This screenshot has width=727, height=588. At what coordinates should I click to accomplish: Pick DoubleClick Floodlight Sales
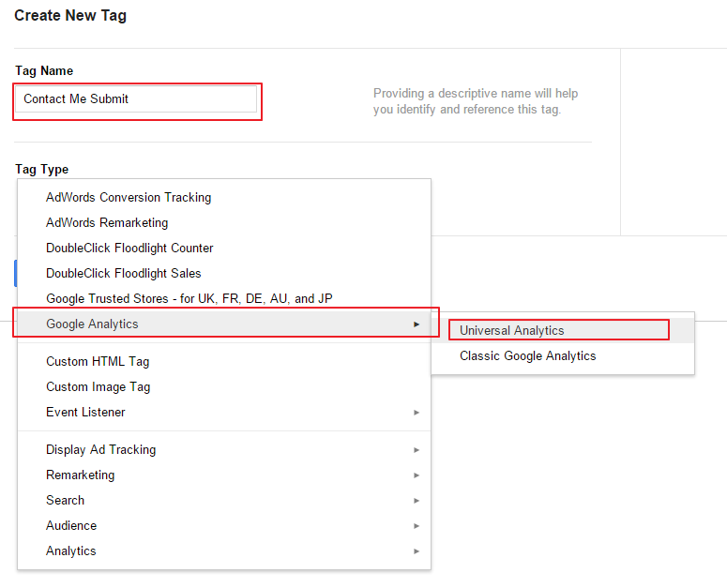pyautogui.click(x=224, y=274)
